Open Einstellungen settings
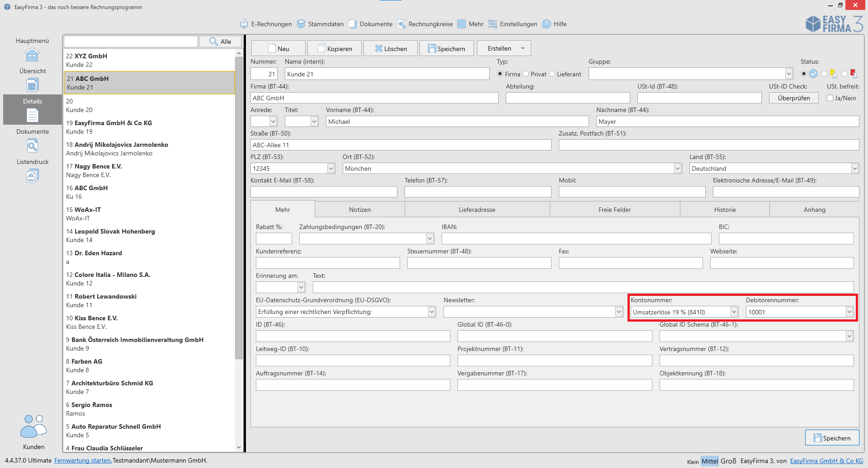The image size is (868, 468). (x=513, y=24)
